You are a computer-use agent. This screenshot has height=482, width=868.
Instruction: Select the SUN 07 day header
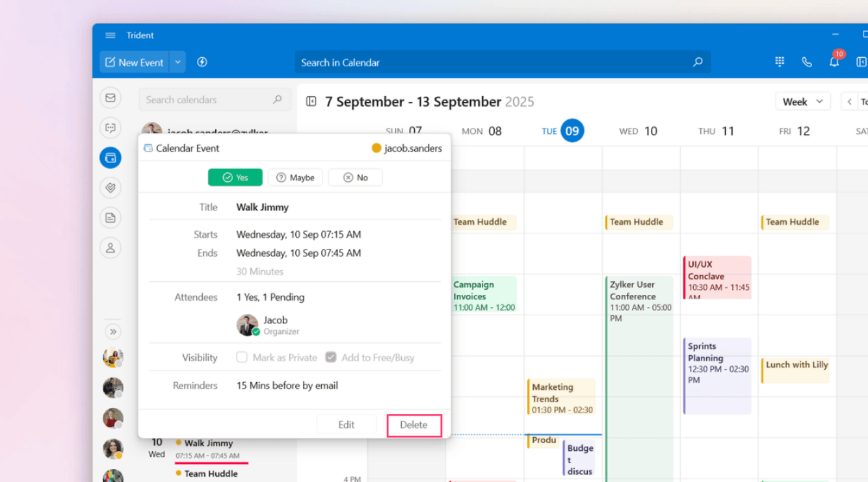404,131
